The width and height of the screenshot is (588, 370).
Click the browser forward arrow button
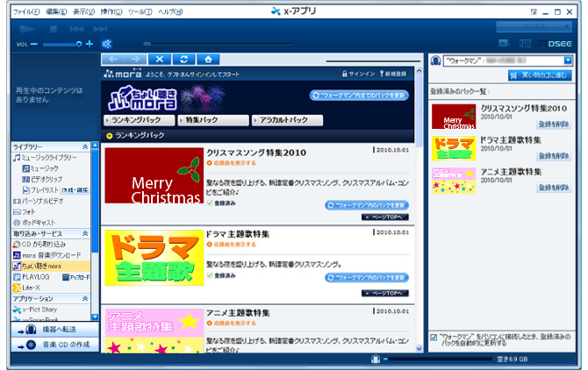[x=136, y=60]
